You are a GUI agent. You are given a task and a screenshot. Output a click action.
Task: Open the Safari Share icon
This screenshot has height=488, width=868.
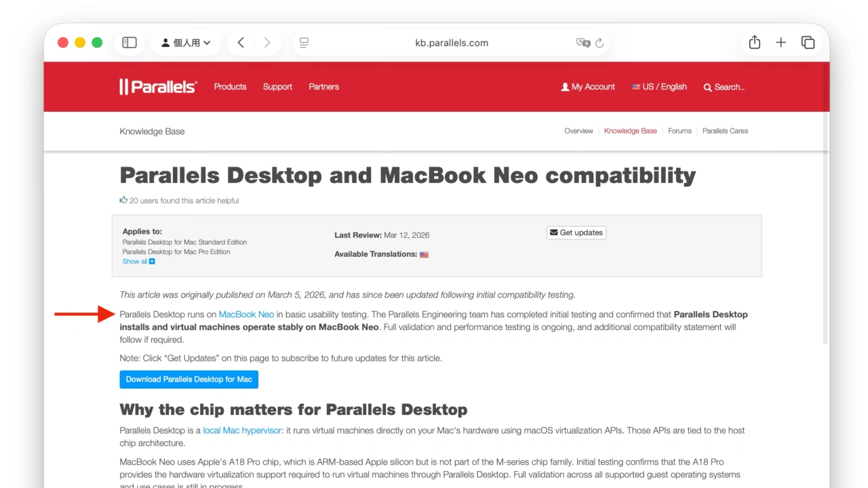tap(754, 42)
